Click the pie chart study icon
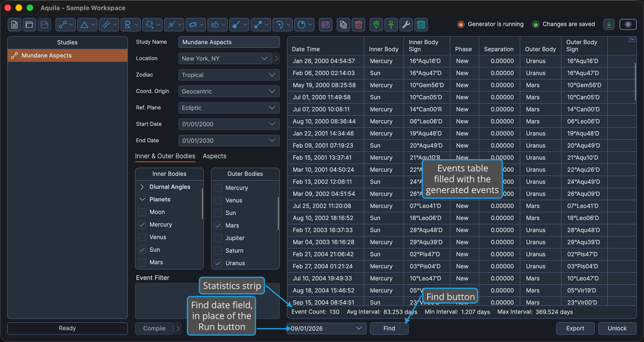This screenshot has height=342, width=644. coord(304,25)
